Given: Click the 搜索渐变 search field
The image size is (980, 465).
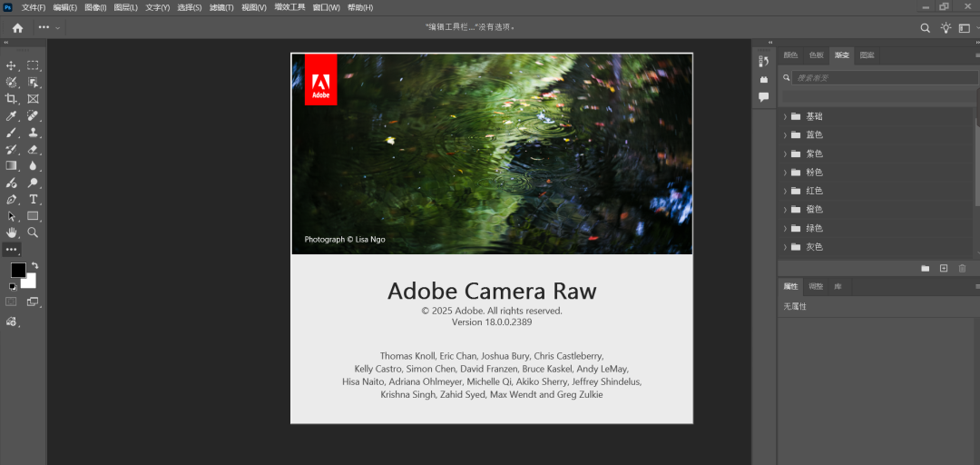Looking at the screenshot, I should click(885, 77).
